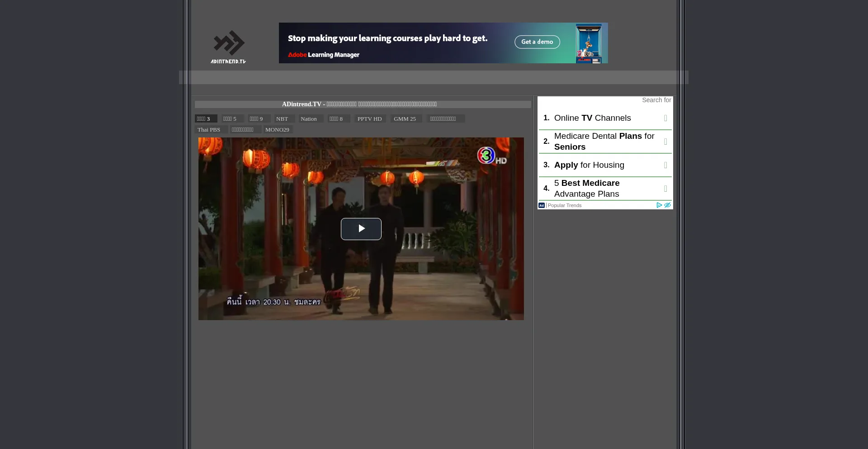Open the Online TV Channels link
Image resolution: width=868 pixels, height=449 pixels.
(x=592, y=118)
